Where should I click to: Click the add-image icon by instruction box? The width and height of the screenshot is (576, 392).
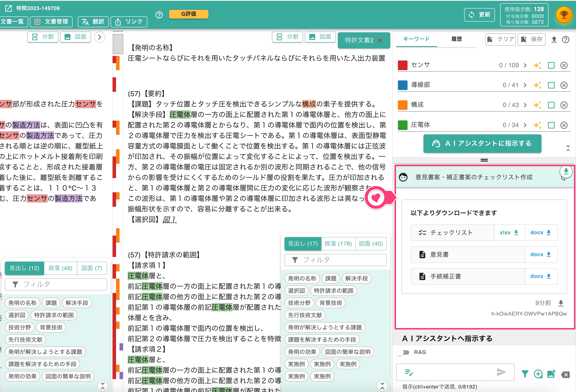pyautogui.click(x=552, y=374)
